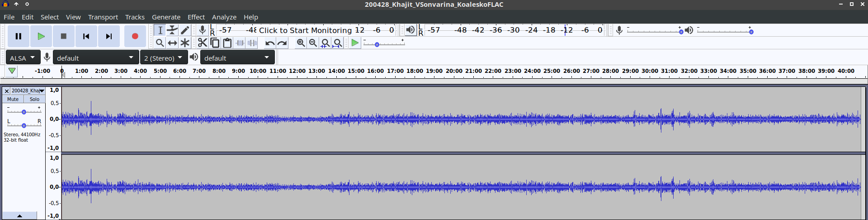Zoom in using the magnifier plus icon
868x220 pixels.
point(301,43)
